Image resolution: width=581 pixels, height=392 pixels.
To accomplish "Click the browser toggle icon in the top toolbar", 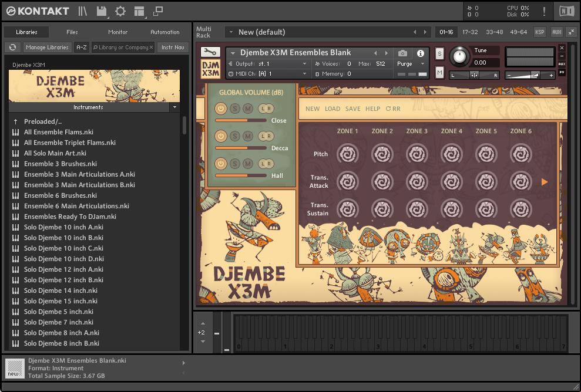I will coord(83,11).
